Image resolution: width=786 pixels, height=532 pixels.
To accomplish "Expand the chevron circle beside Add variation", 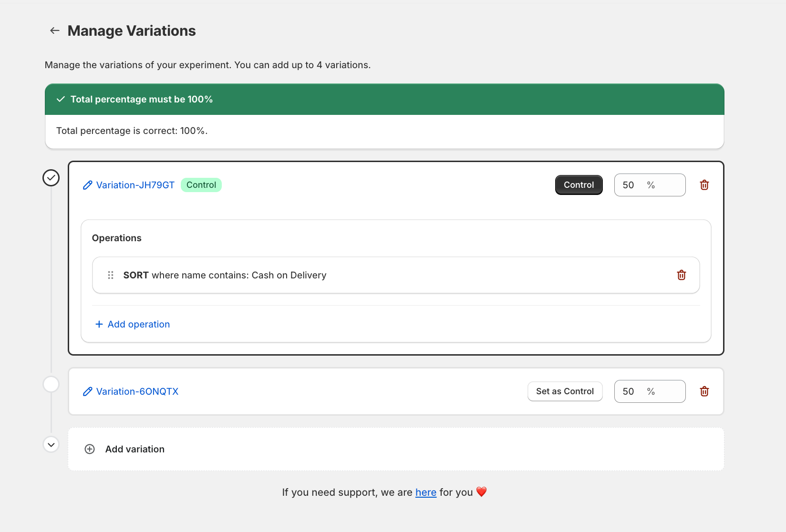I will click(51, 445).
